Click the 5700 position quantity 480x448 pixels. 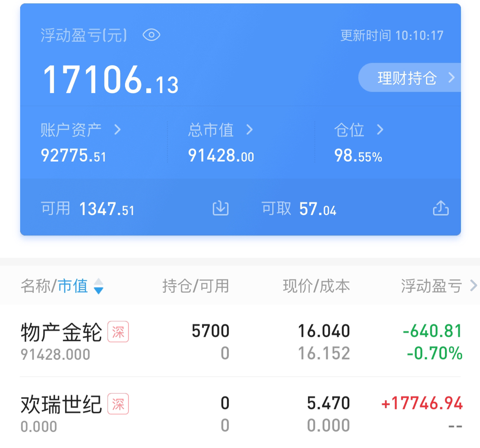210,331
